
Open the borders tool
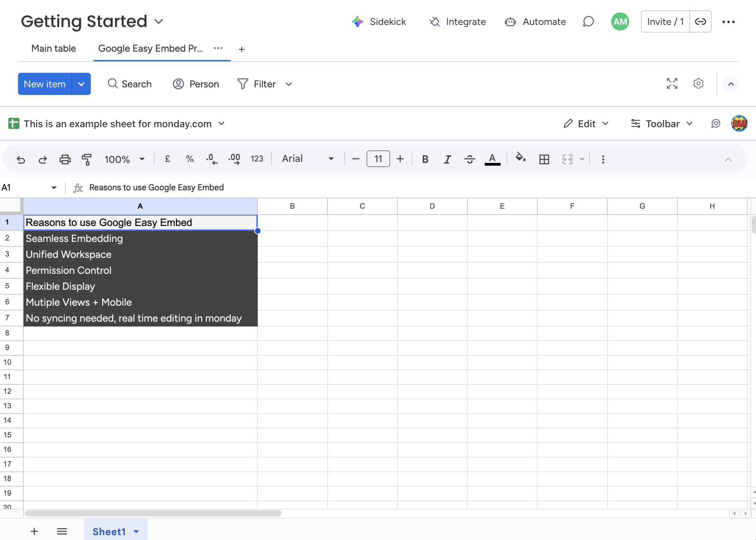[544, 159]
